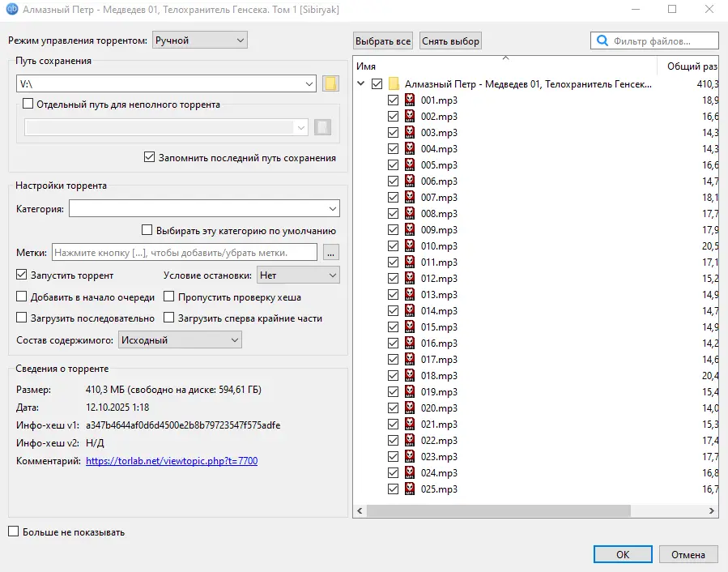Collapse the root torrent folder tree
Image resolution: width=728 pixels, height=572 pixels.
tap(360, 83)
